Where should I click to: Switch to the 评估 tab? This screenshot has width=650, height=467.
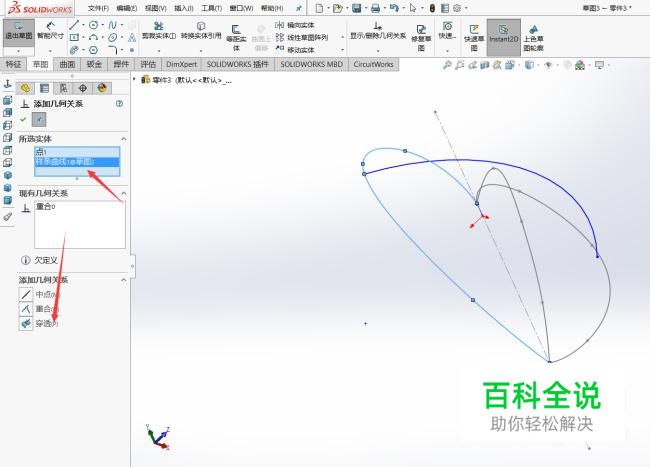(148, 64)
